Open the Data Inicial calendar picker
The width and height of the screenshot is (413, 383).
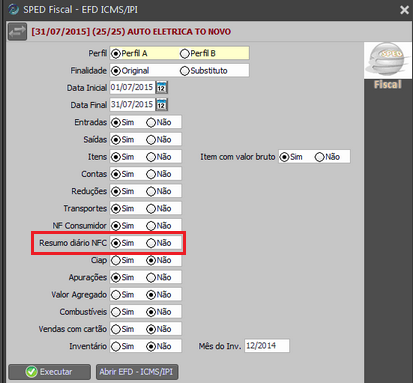[162, 88]
